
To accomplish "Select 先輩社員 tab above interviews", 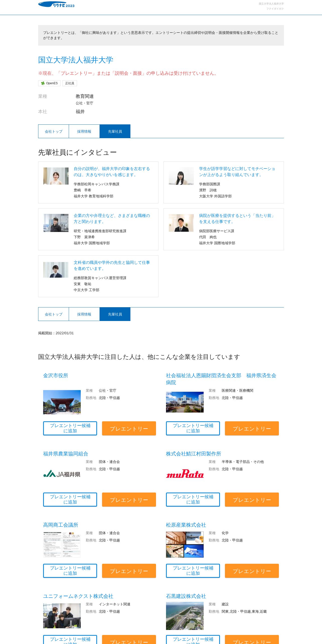I will pyautogui.click(x=115, y=131).
